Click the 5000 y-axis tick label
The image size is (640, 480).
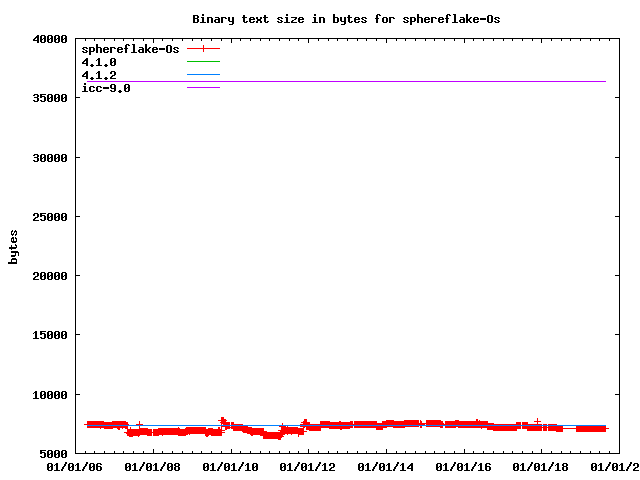click(52, 454)
